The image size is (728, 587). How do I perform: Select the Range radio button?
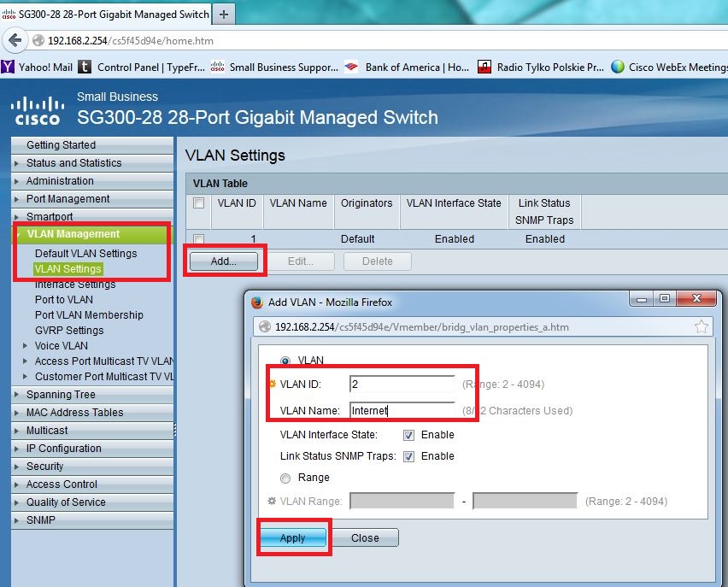pos(285,478)
